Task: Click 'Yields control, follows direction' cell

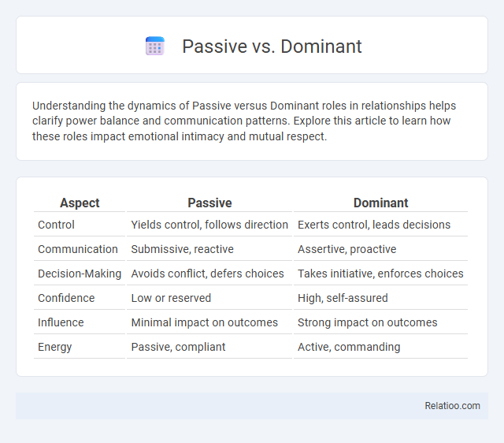Action: click(209, 225)
